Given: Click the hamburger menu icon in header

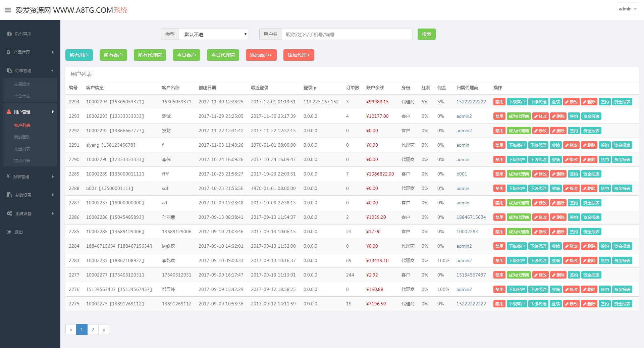Looking at the screenshot, I should click(x=8, y=10).
